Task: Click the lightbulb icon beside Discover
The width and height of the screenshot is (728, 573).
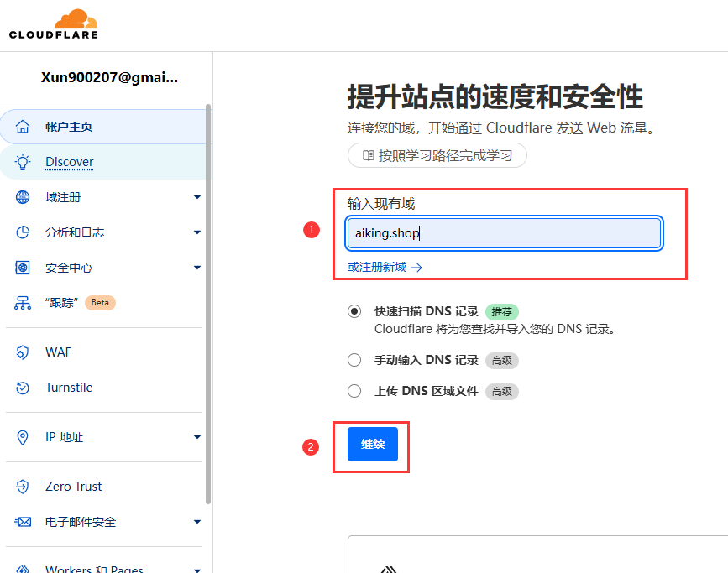Action: point(23,162)
